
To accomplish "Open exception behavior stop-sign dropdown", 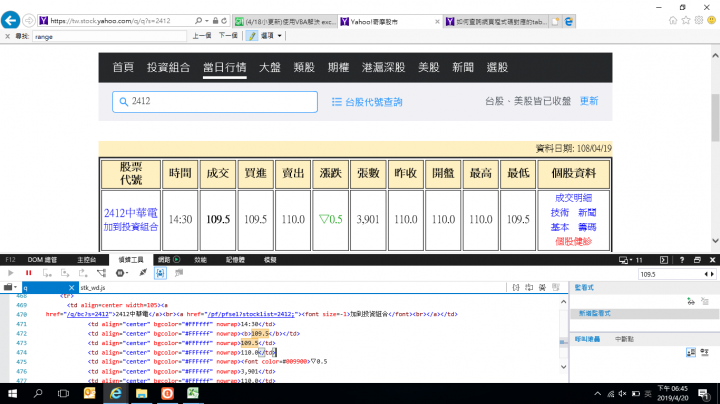I will pyautogui.click(x=122, y=273).
